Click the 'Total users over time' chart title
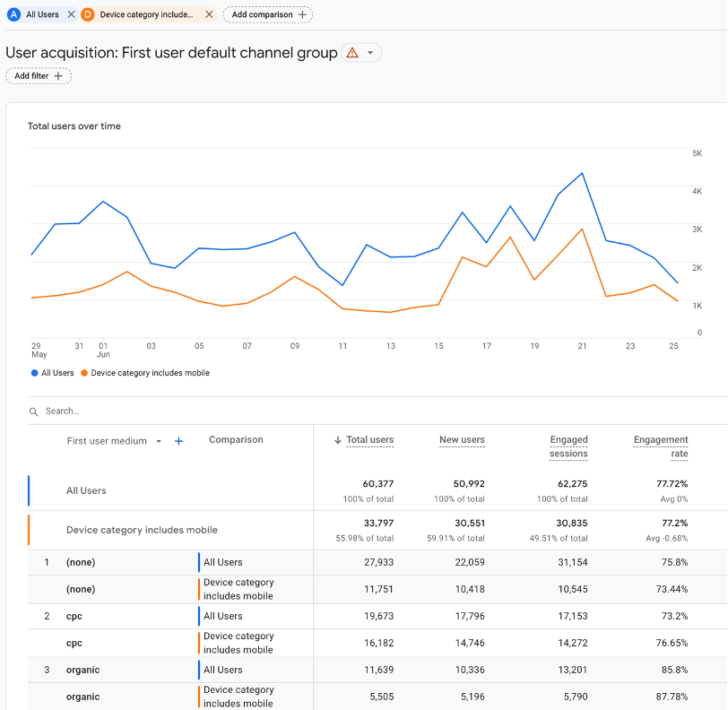The image size is (728, 710). (x=74, y=126)
